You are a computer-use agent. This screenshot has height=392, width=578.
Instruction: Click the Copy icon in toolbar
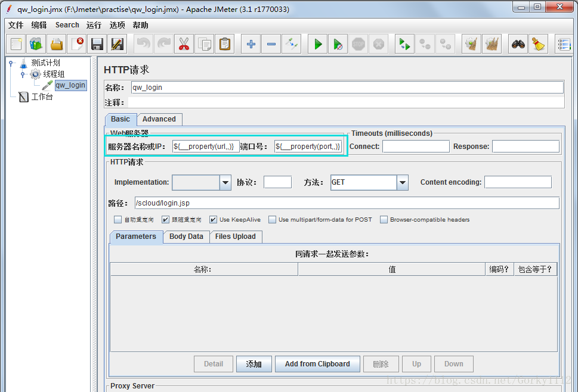204,45
